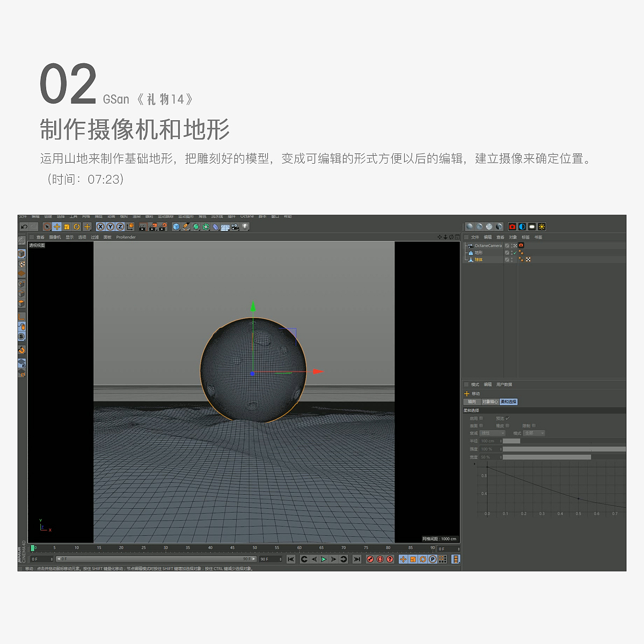Click the 宽度 50 % slider

[x=565, y=457]
